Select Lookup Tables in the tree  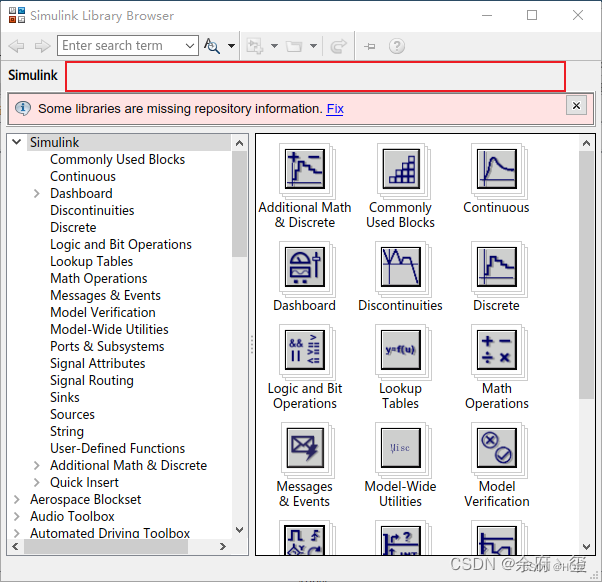point(91,261)
